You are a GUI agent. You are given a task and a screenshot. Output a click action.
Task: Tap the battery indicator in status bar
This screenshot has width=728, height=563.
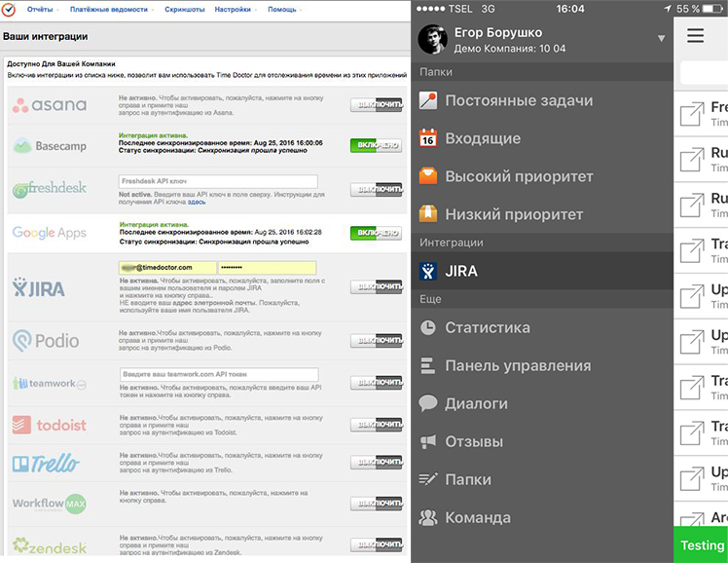click(x=712, y=9)
